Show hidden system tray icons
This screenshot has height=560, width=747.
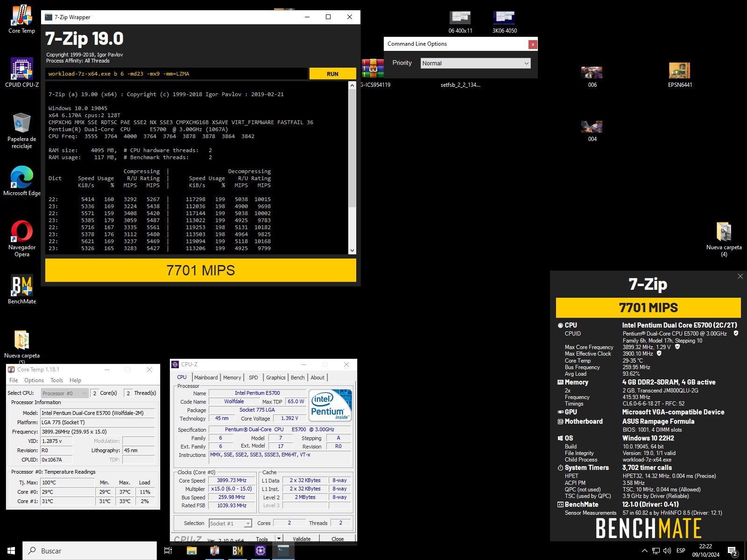point(645,551)
